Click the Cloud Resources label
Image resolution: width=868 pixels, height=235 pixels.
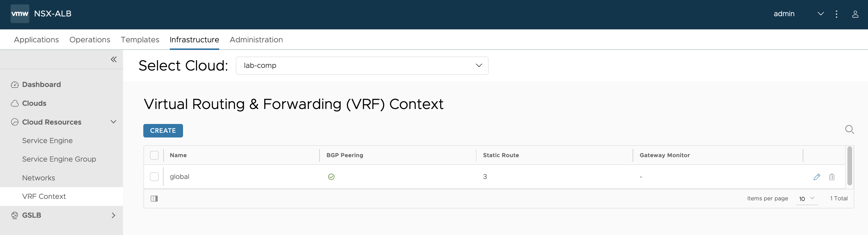[51, 122]
